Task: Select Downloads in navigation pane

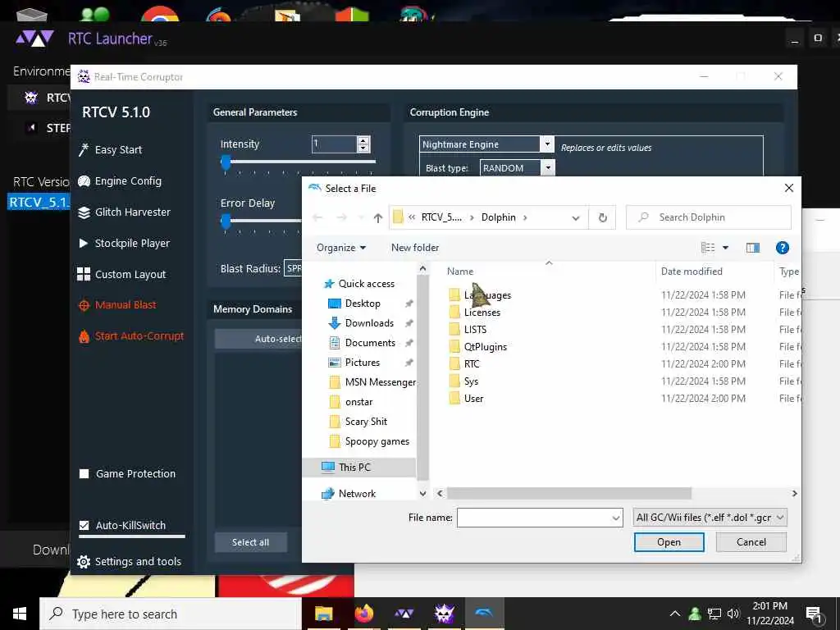Action: (369, 323)
